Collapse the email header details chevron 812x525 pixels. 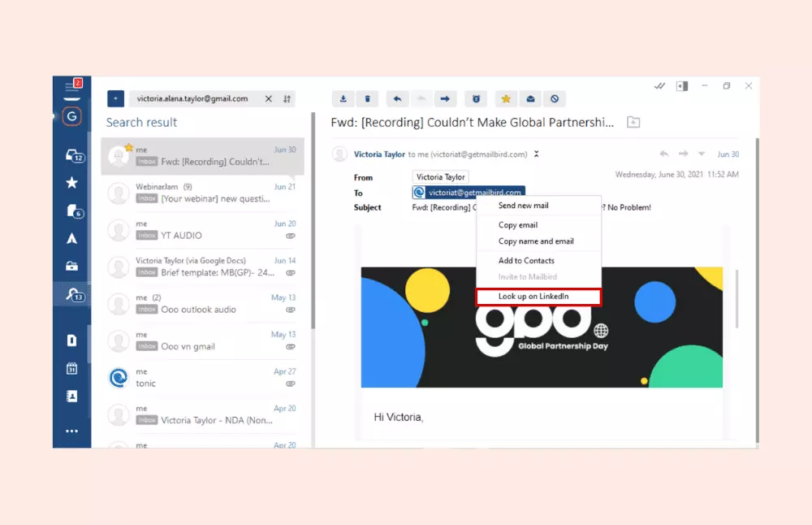pyautogui.click(x=537, y=154)
